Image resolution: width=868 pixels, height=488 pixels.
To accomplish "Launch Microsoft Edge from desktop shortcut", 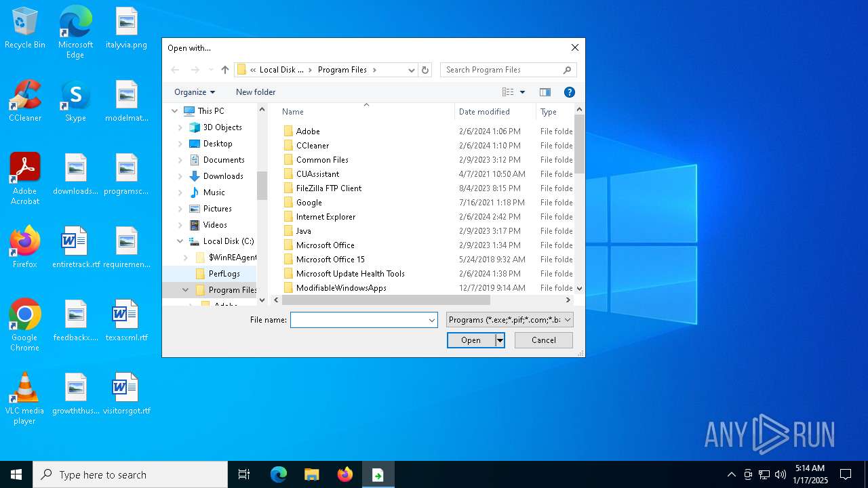I will (75, 32).
